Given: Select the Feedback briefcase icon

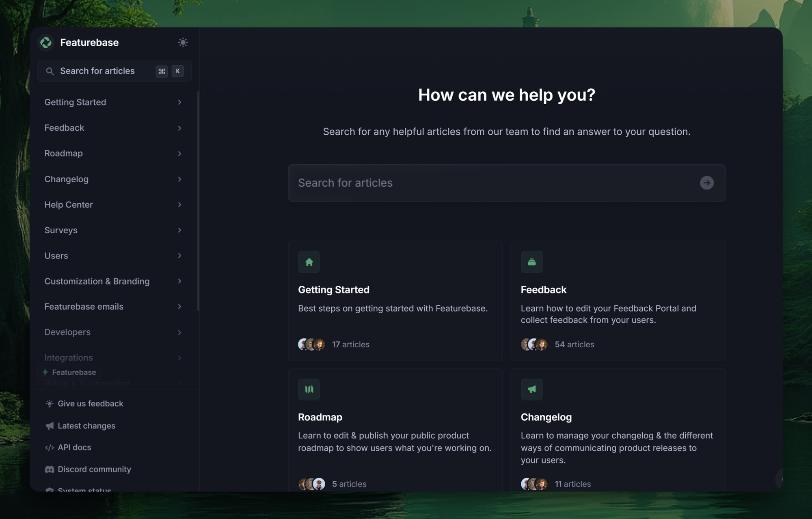Looking at the screenshot, I should (x=532, y=262).
